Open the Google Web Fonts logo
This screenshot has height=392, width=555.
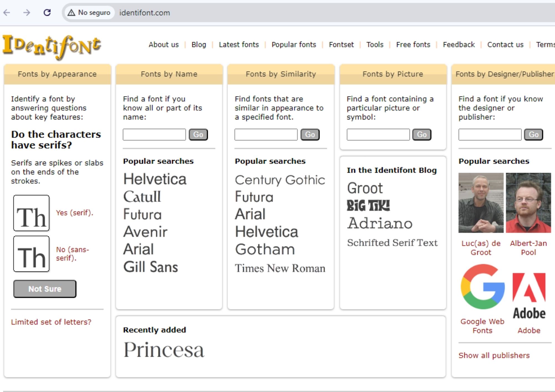[x=483, y=286]
